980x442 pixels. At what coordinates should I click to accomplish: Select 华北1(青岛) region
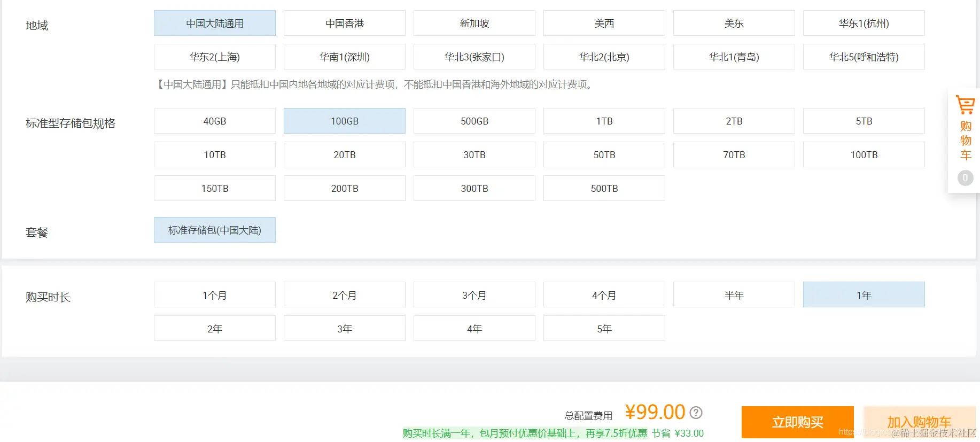coord(734,57)
